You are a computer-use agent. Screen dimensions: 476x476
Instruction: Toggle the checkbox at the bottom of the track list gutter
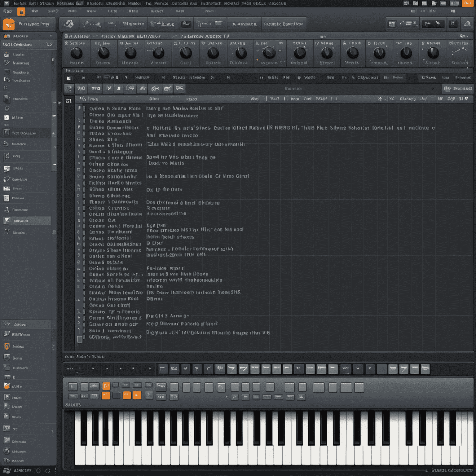tap(80, 339)
